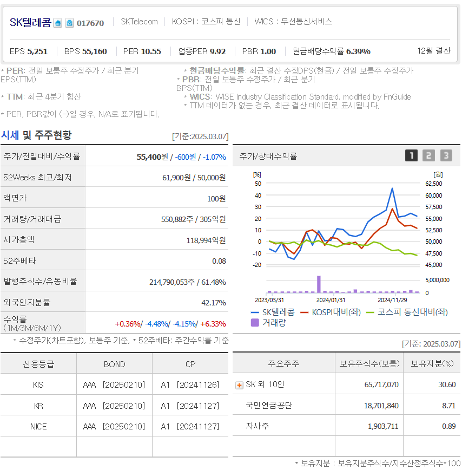Click the +6.33% one-year return value
This screenshot has height=476, width=462.
click(213, 324)
